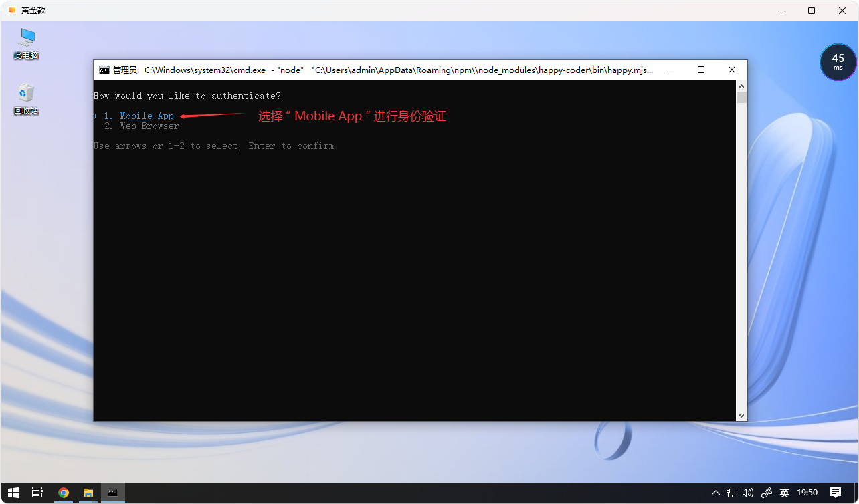Click the 45 ms latency badge
Image resolution: width=859 pixels, height=504 pixels.
(x=838, y=62)
